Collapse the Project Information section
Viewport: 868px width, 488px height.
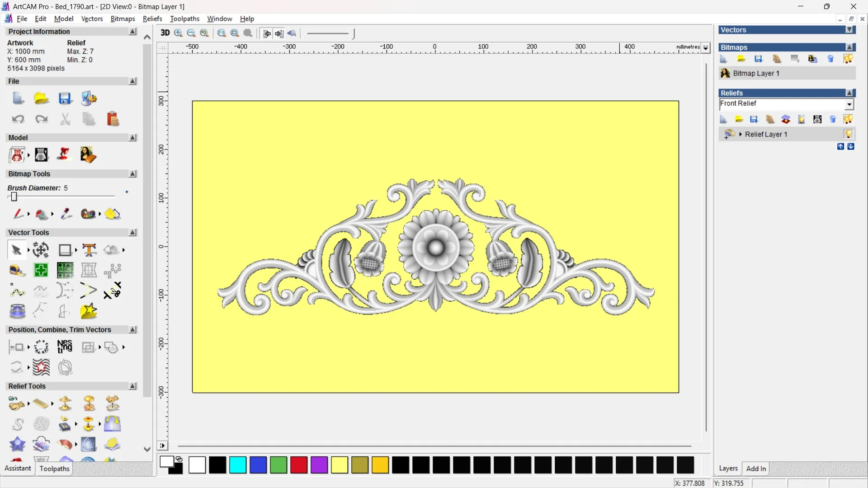tap(132, 32)
